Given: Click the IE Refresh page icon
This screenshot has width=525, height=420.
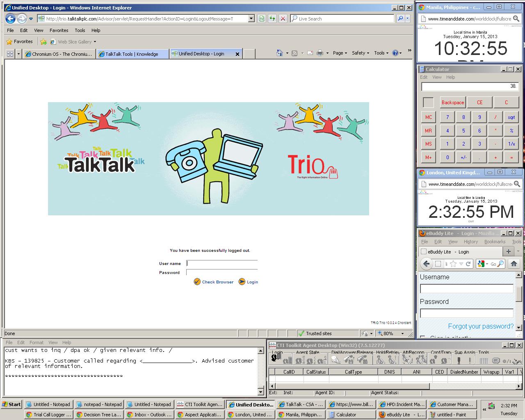Looking at the screenshot, I should tap(272, 18).
